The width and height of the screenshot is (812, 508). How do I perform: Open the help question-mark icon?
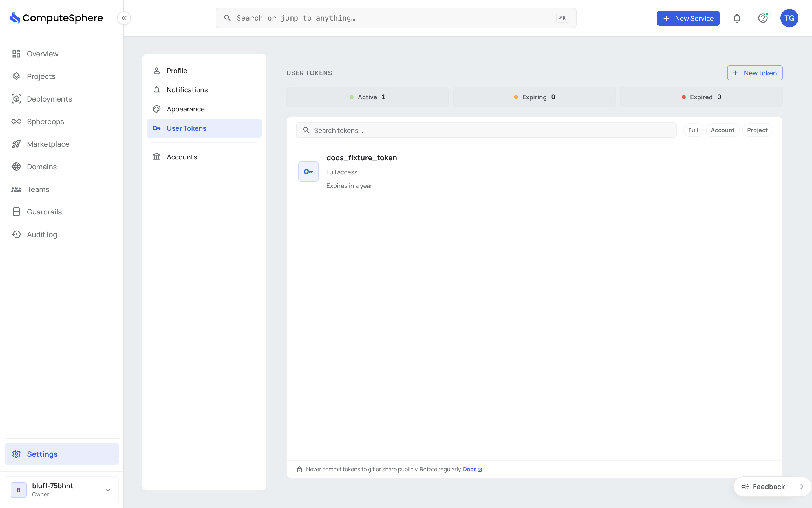point(763,18)
